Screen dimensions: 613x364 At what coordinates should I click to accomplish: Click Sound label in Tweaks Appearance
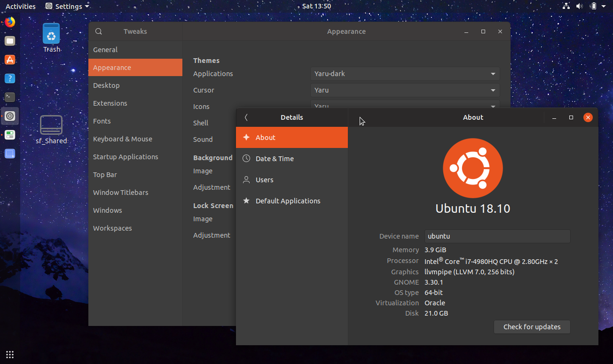(203, 139)
